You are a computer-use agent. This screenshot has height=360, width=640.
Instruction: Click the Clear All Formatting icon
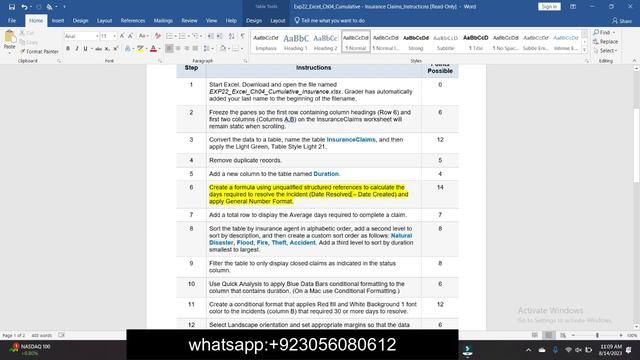pyautogui.click(x=158, y=36)
